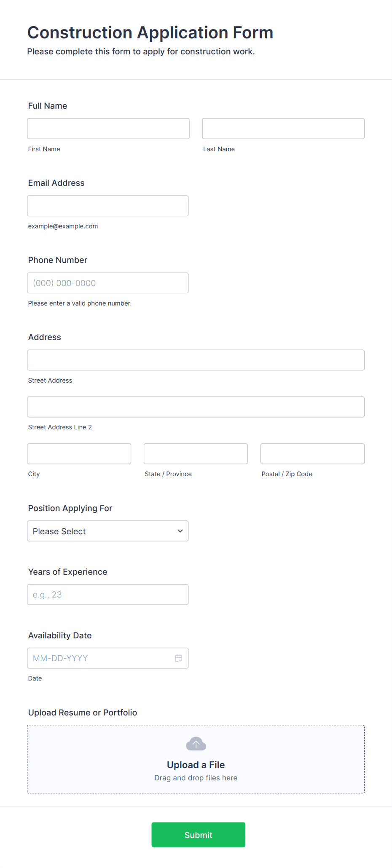Click the Upload a File area
Screen dimensions: 392x868
tap(196, 764)
